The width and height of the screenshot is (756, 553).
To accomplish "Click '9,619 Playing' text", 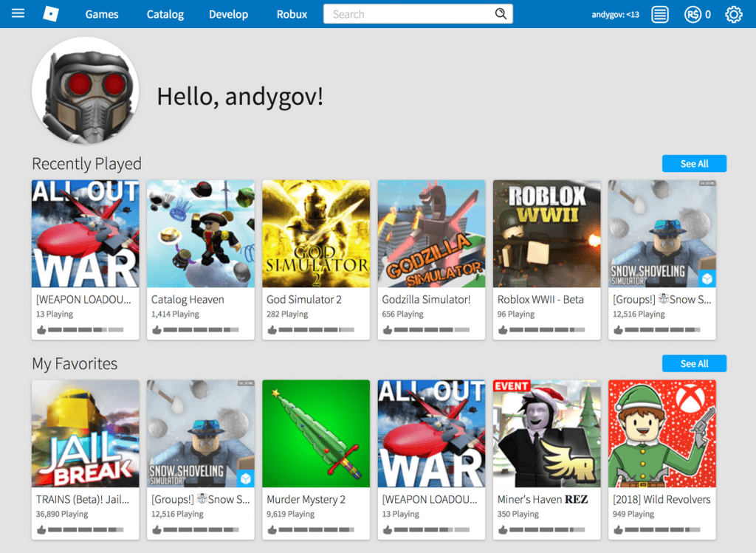I will point(290,514).
